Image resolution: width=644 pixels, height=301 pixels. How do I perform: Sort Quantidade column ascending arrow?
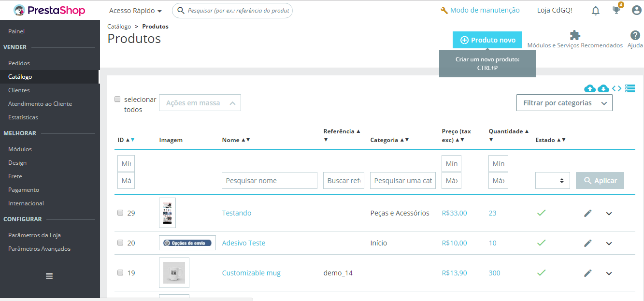(527, 131)
